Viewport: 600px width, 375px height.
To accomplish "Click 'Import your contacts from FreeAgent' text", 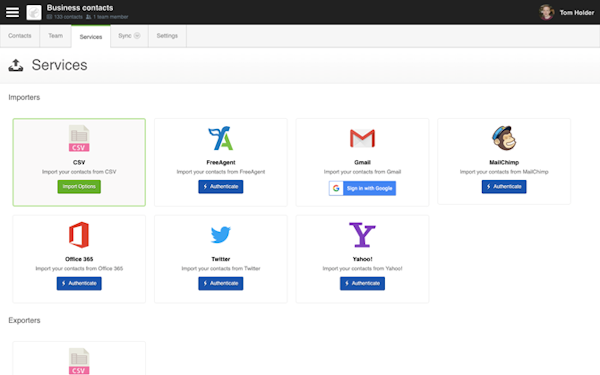I will tap(221, 172).
